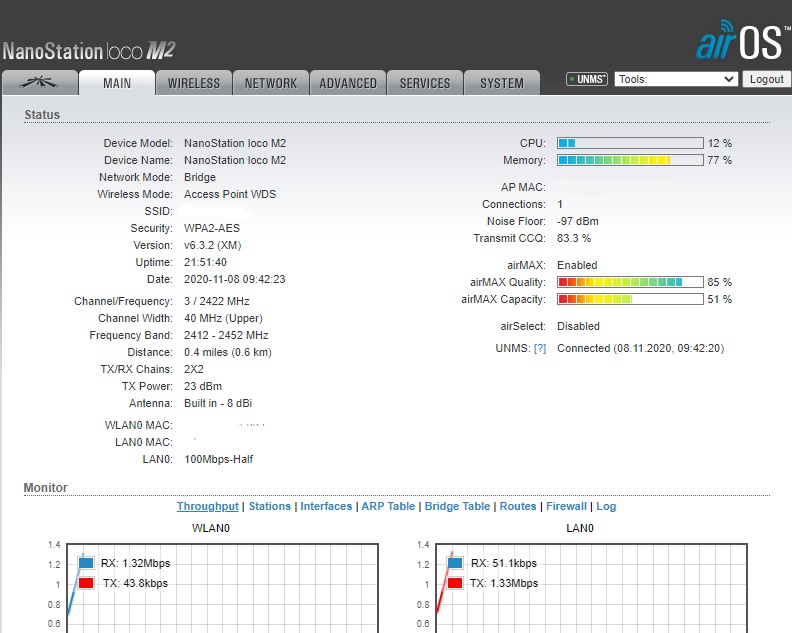Click LAN0 RX blue legend swatch
This screenshot has width=792, height=633.
(x=455, y=563)
